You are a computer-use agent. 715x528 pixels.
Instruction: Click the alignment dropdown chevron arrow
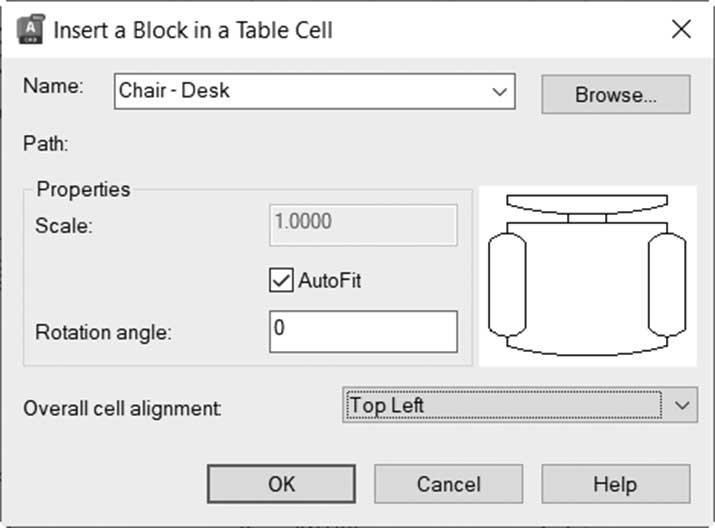[x=682, y=405]
